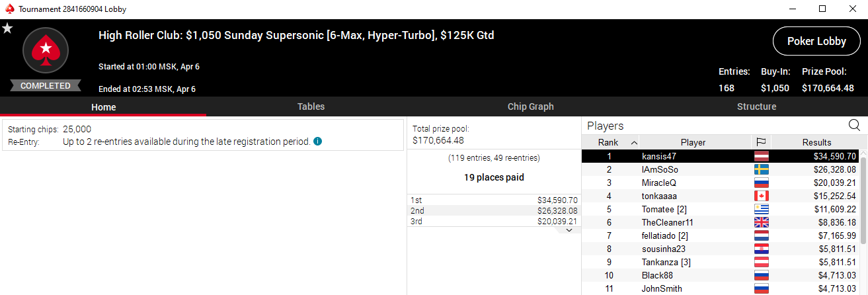Image resolution: width=868 pixels, height=295 pixels.
Task: Click the Sweden flag beside IAmSoSo
Action: click(761, 169)
